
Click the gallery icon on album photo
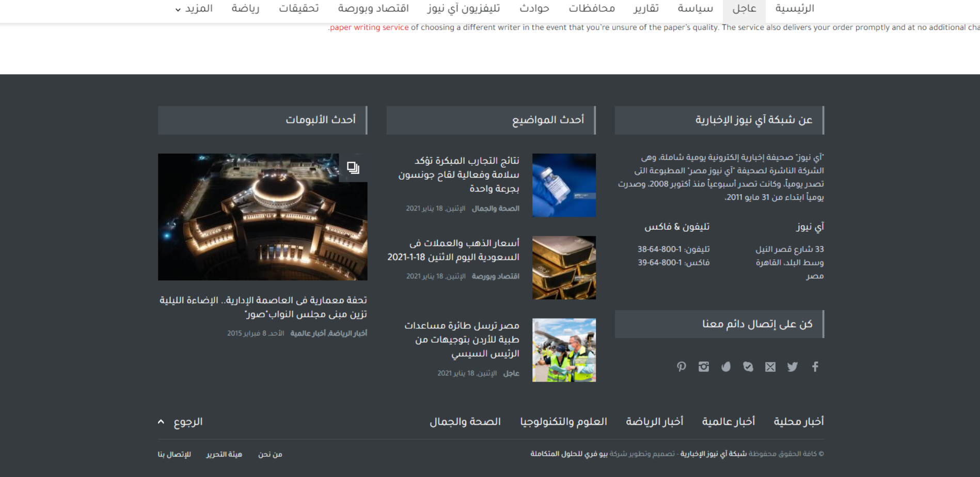click(x=353, y=168)
